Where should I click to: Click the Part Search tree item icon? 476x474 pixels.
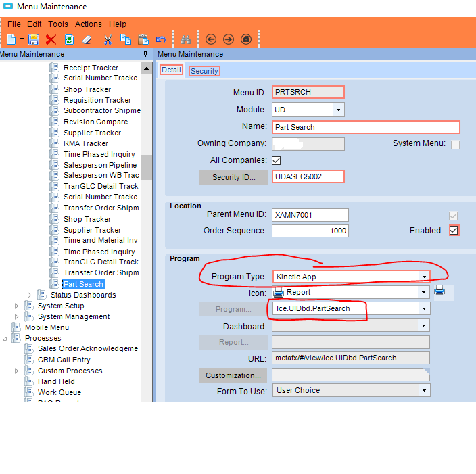[55, 284]
